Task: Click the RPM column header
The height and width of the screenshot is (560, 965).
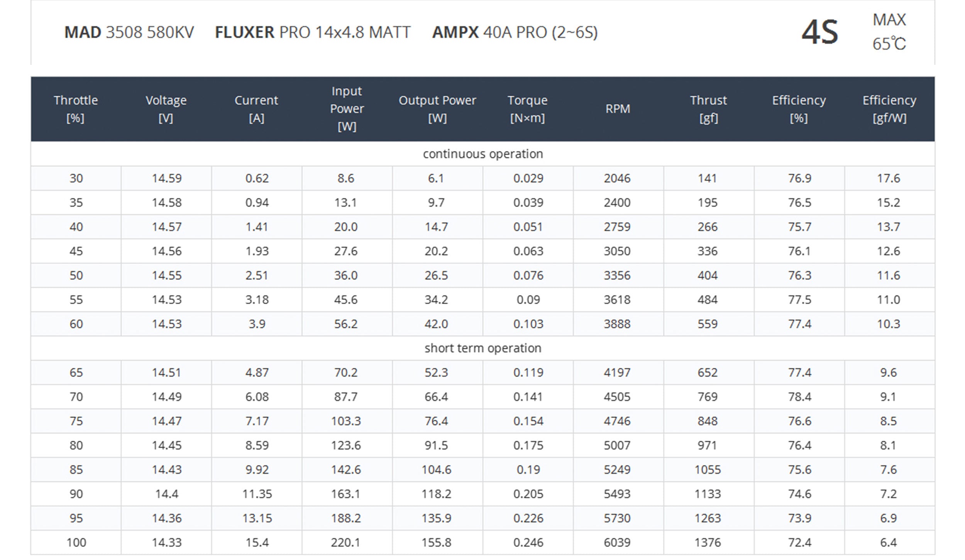Action: pyautogui.click(x=618, y=109)
